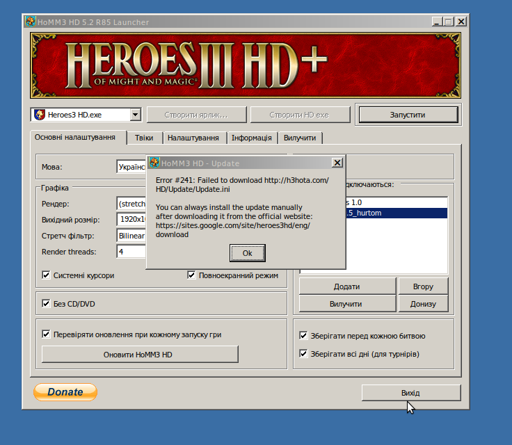
Task: Click the Update dialog title bar icon
Action: (154, 163)
